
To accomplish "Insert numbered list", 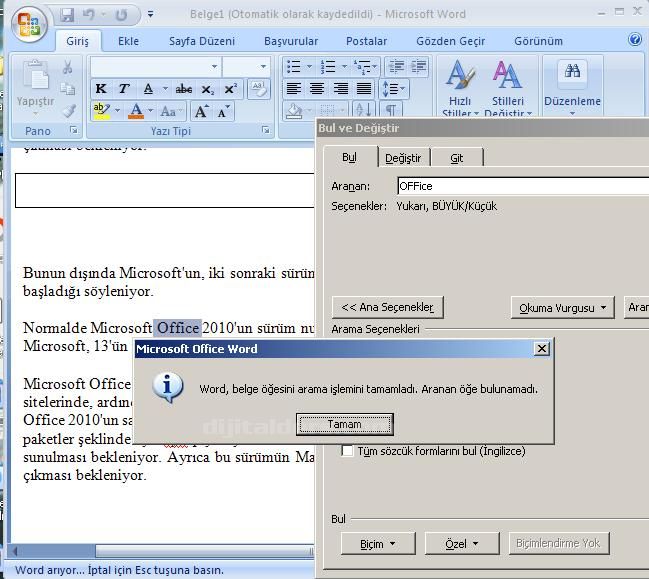I will [x=328, y=67].
